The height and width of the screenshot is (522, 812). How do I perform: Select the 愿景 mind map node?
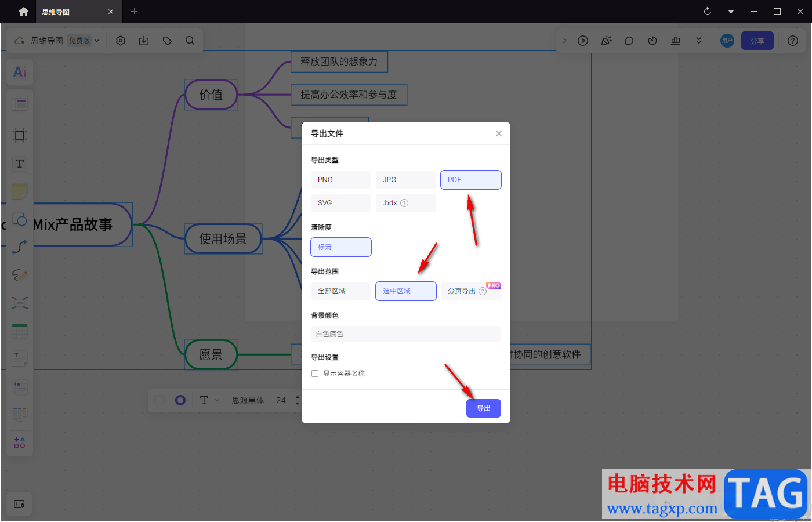coord(211,354)
